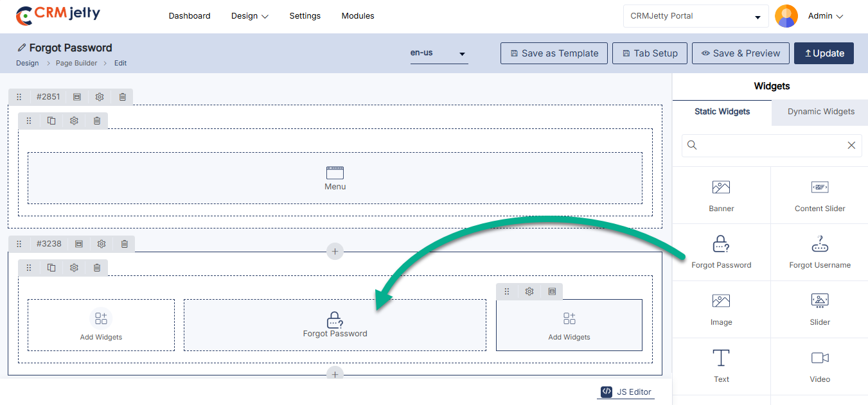Expand the CRMJetty Portal selector
The height and width of the screenshot is (405, 868).
(x=695, y=16)
